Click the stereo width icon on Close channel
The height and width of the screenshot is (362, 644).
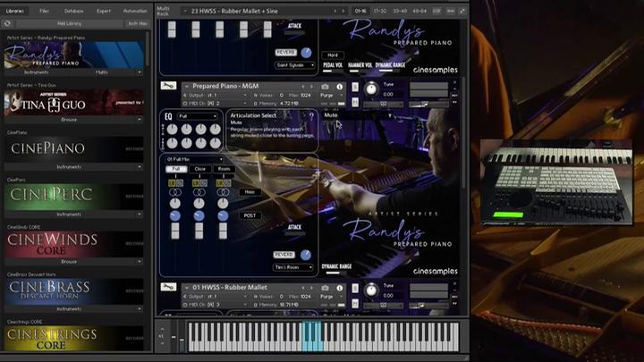199,192
